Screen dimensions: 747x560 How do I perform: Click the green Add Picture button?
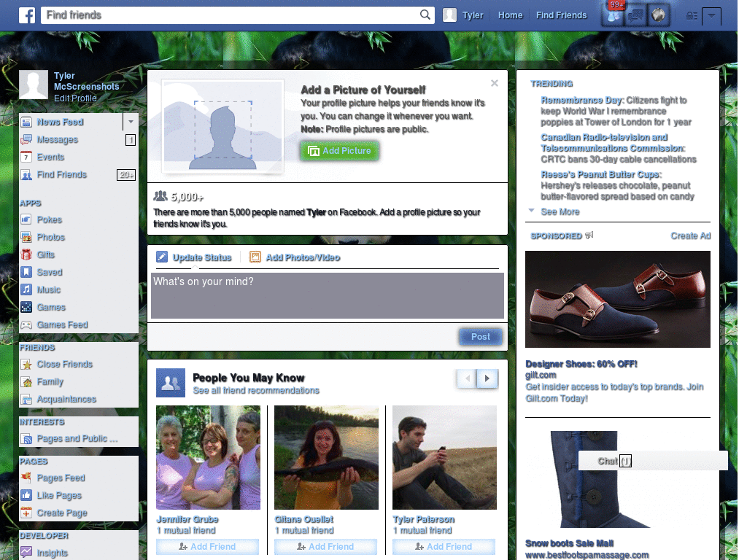coord(340,151)
